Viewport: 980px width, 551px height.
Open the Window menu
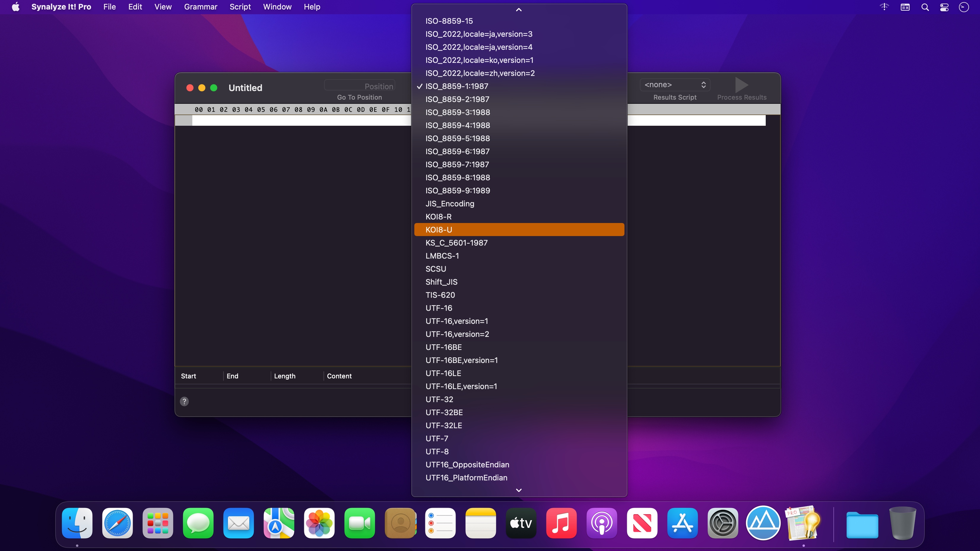[x=277, y=7]
